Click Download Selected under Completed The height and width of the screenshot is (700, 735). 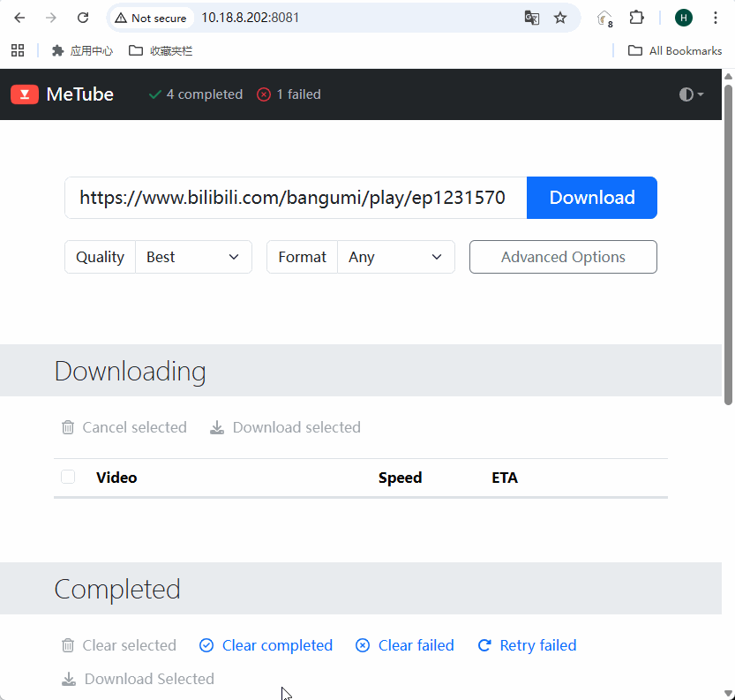click(x=138, y=679)
